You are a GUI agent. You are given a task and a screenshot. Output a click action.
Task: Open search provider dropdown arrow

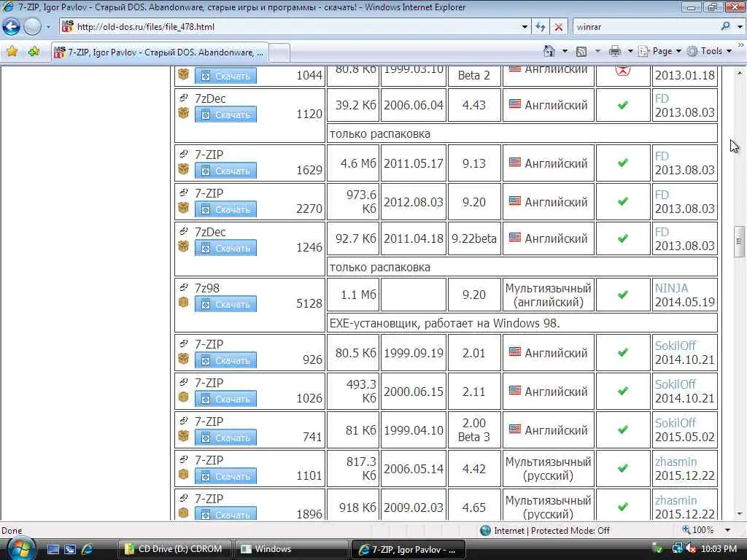point(740,27)
